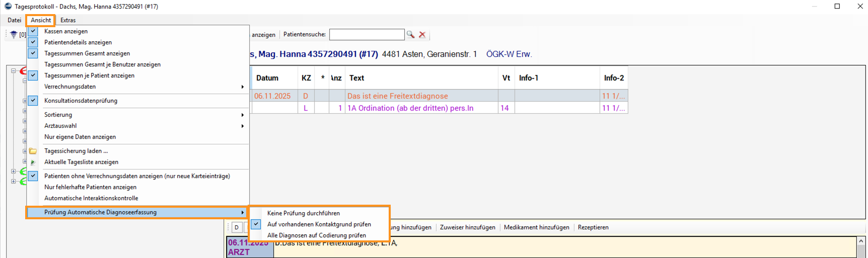Viewport: 868px width, 258px height.
Task: Click into the Patientensuche input field
Action: coord(367,35)
